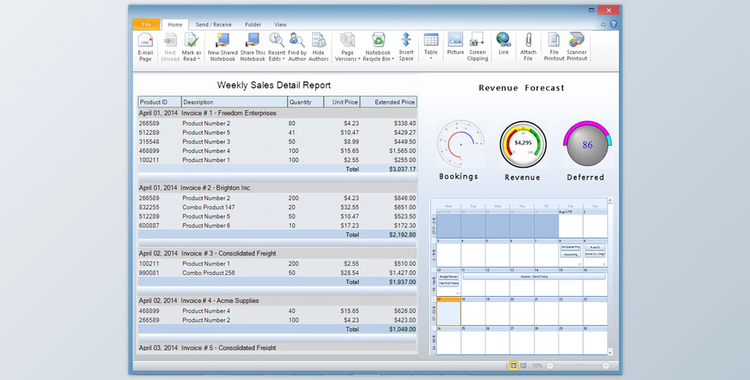Screen dimensions: 750x380
Task: Click Combo Product 256 description cell
Action: pyautogui.click(x=209, y=273)
